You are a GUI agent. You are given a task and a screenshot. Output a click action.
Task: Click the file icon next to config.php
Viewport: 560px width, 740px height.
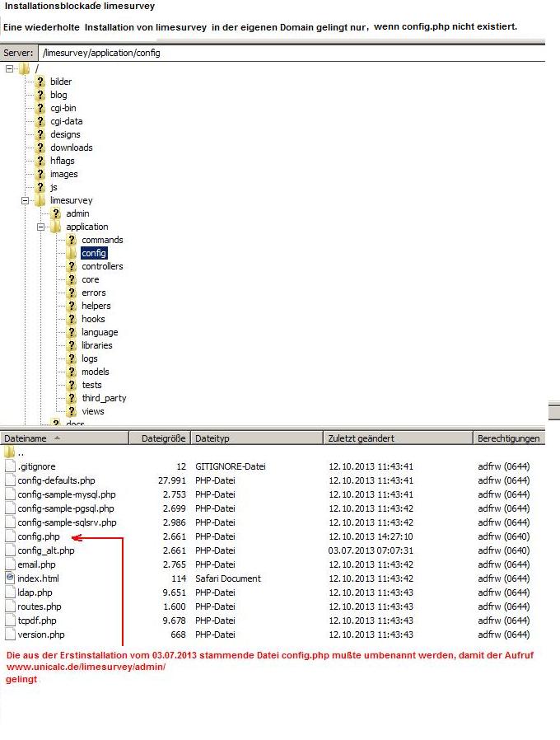tap(10, 536)
